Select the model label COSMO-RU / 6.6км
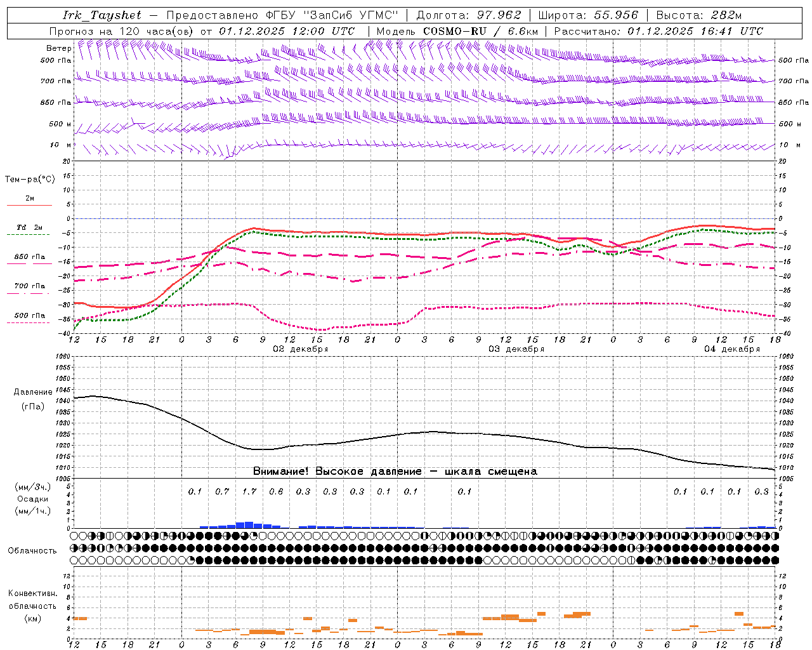 481,31
